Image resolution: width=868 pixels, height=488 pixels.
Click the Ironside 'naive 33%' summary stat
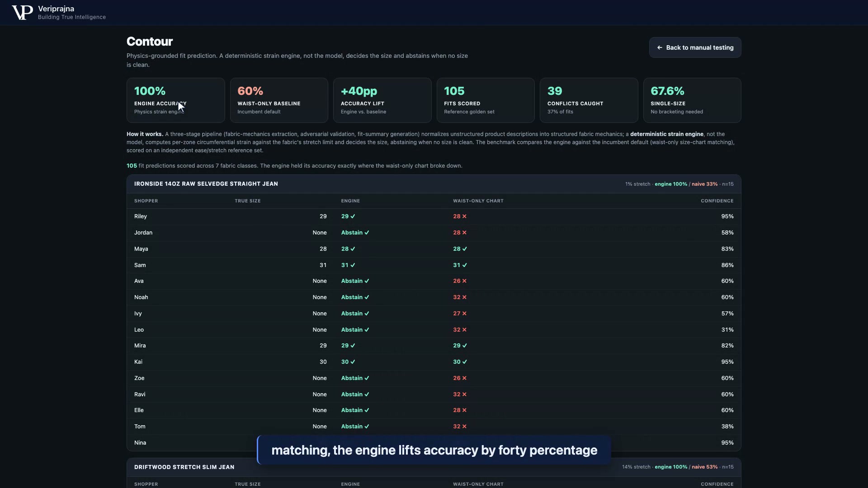[704, 184]
